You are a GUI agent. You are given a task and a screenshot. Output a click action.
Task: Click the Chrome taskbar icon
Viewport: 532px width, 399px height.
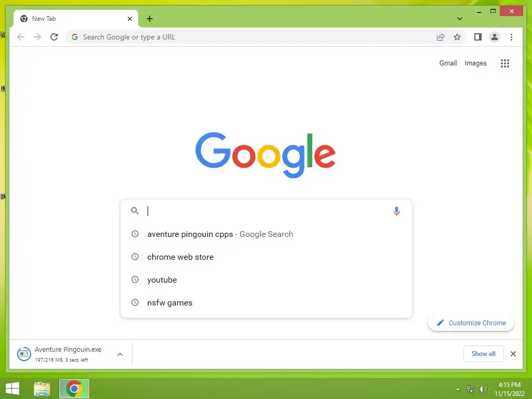coord(74,389)
